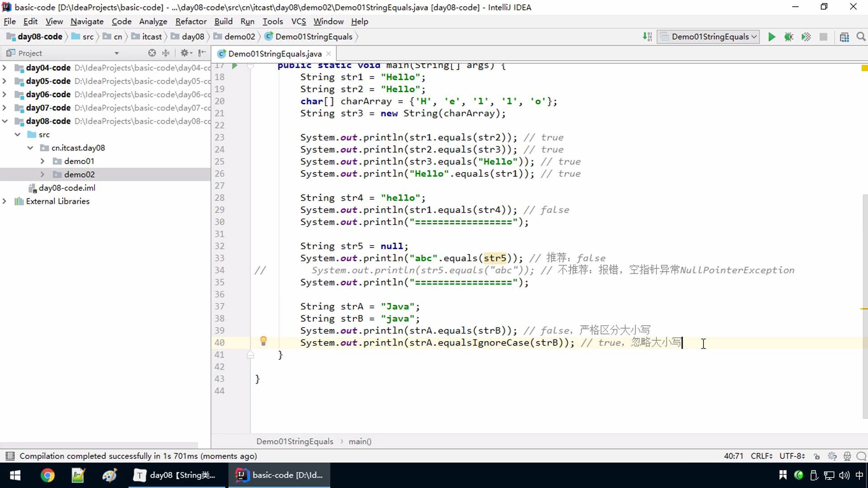Close the Demo01StringEquals.java tab
The width and height of the screenshot is (868, 488).
[329, 54]
